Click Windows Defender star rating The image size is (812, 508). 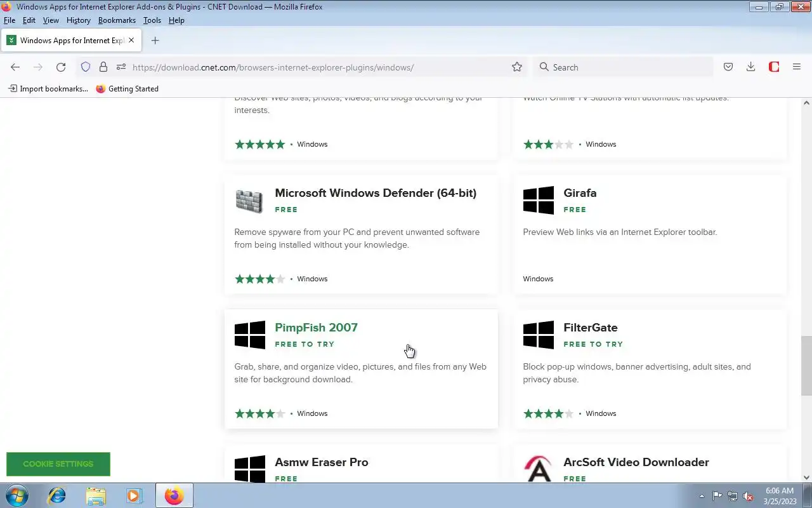pos(259,279)
